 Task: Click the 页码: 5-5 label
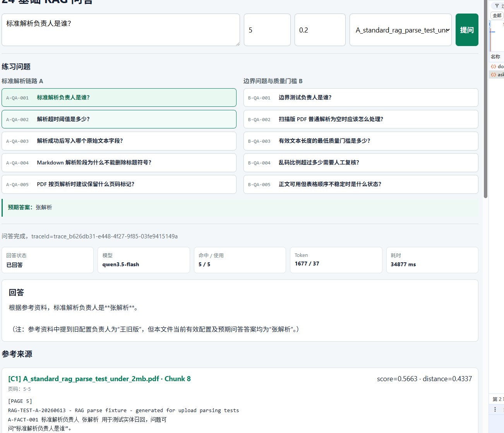tap(19, 389)
